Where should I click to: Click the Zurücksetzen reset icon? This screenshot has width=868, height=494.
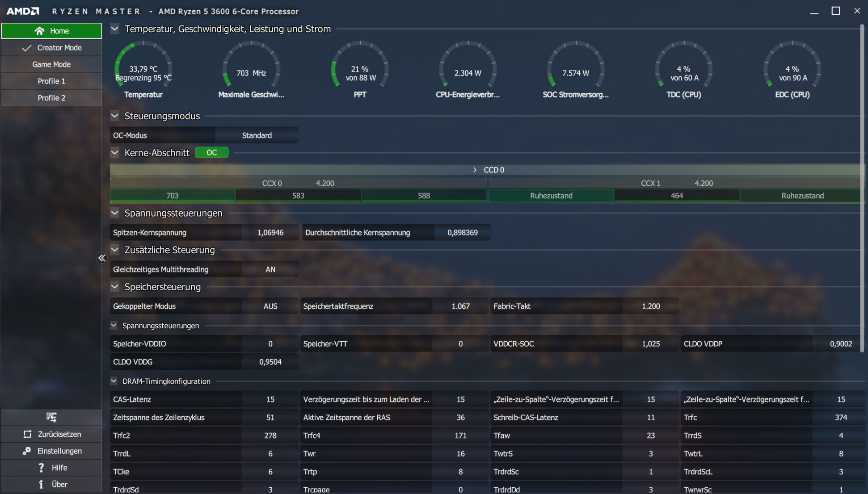(x=28, y=434)
